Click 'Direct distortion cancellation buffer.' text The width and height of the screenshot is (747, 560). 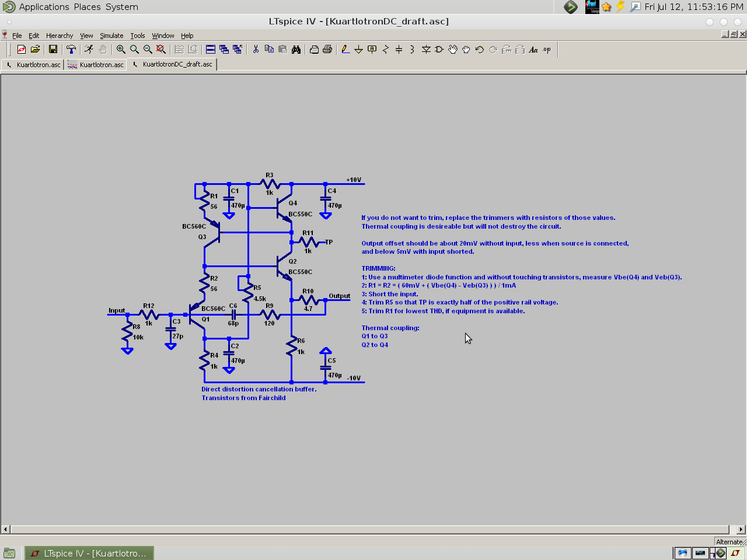259,389
